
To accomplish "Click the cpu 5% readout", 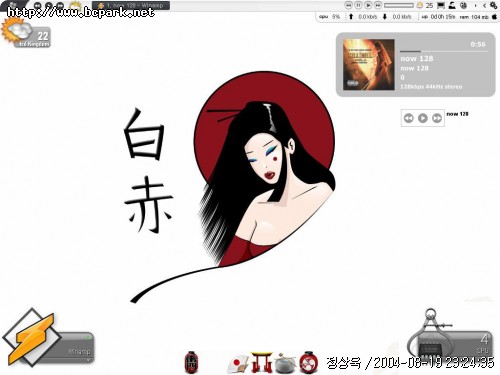I will coord(330,17).
